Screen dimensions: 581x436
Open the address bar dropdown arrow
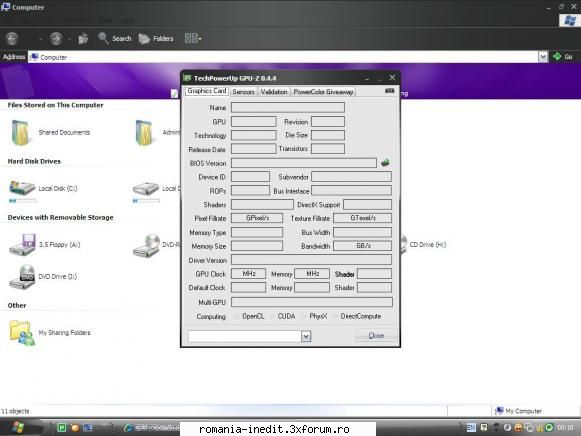click(x=543, y=57)
